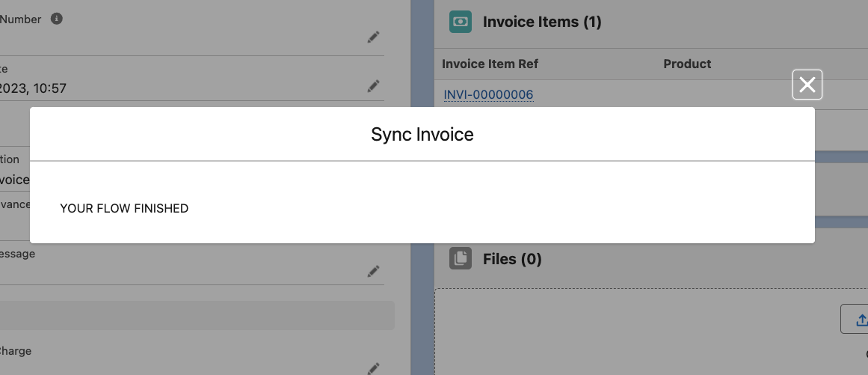Click the YOUR FLOW FINISHED message
Image resolution: width=868 pixels, height=375 pixels.
coord(124,208)
